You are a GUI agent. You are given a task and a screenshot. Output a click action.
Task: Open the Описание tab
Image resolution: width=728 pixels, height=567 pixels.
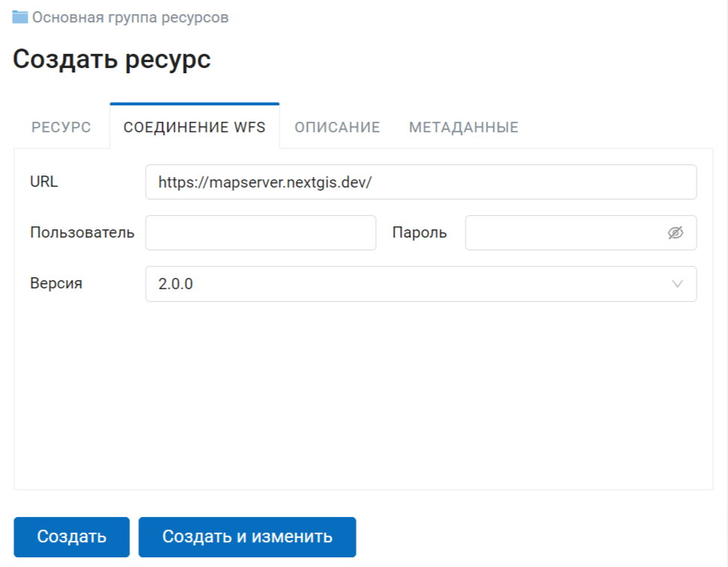(338, 127)
